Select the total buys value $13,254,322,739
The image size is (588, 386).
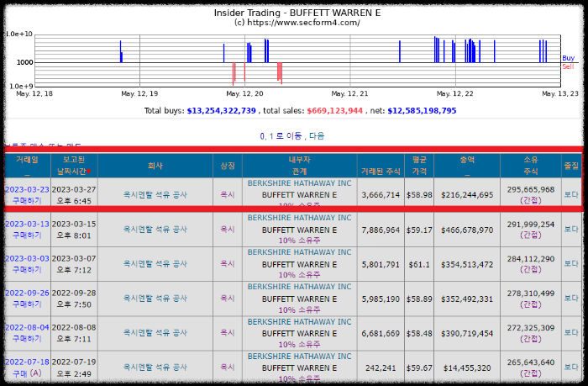(x=221, y=111)
